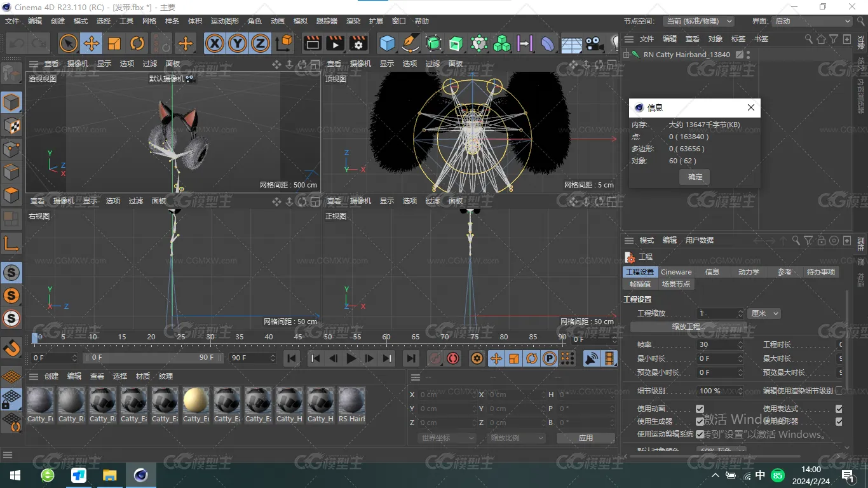The image size is (868, 488).
Task: Open the 节点空间 dropdown
Action: click(x=698, y=21)
